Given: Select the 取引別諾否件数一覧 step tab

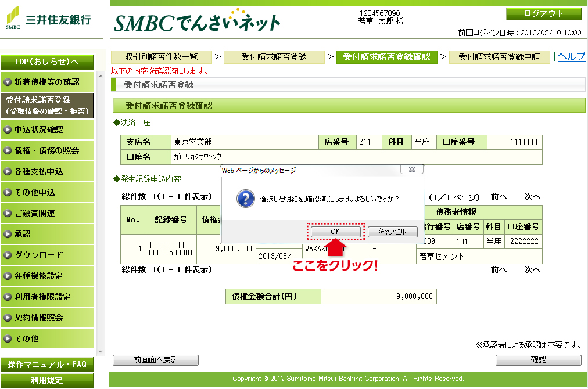Looking at the screenshot, I should 162,57.
